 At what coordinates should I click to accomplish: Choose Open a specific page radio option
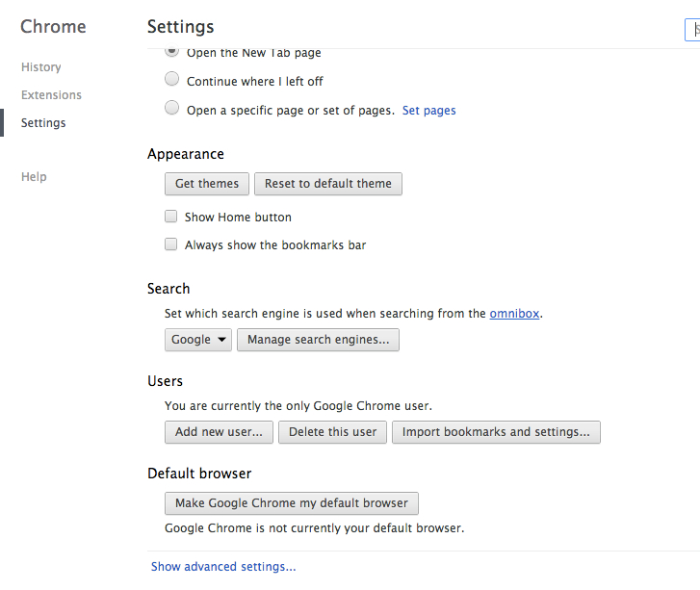click(172, 109)
